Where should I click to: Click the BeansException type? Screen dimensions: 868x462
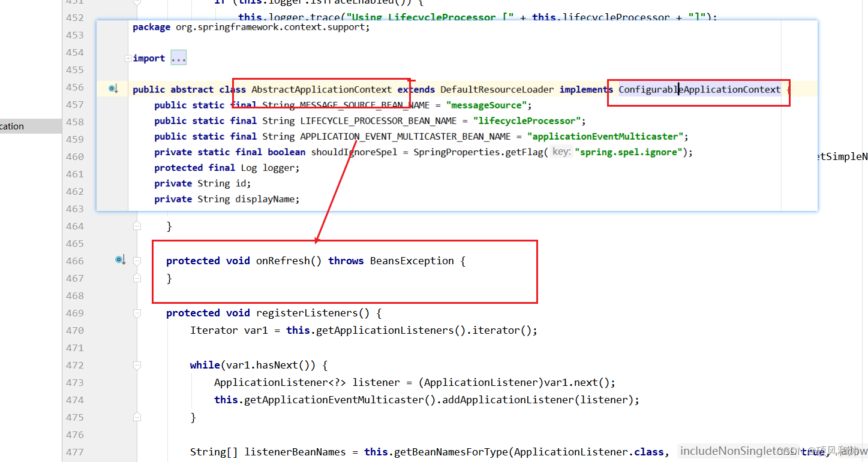pyautogui.click(x=412, y=261)
